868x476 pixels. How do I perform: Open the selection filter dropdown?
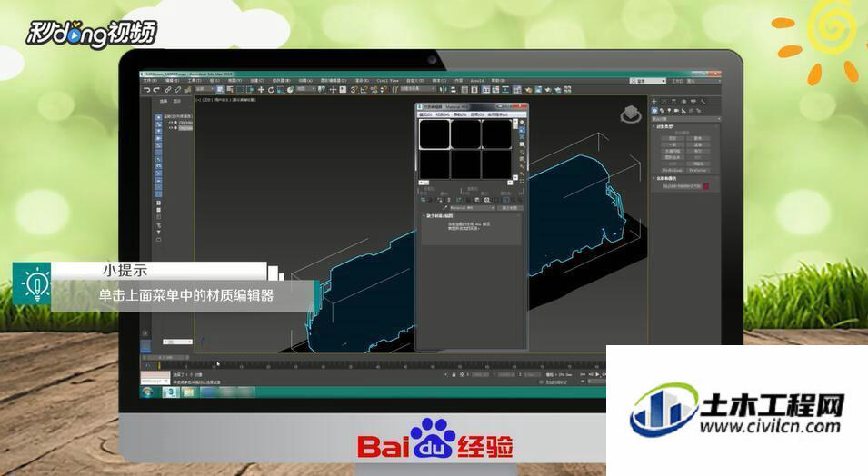pyautogui.click(x=204, y=89)
